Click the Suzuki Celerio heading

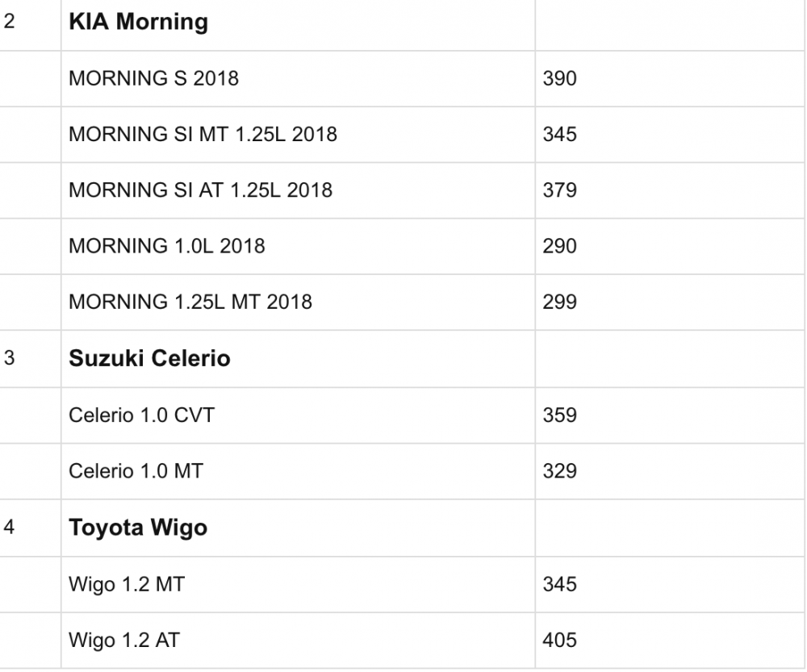coord(150,358)
